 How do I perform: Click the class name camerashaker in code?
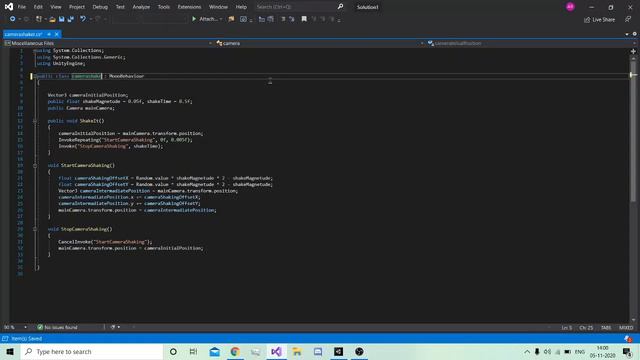tap(86, 76)
